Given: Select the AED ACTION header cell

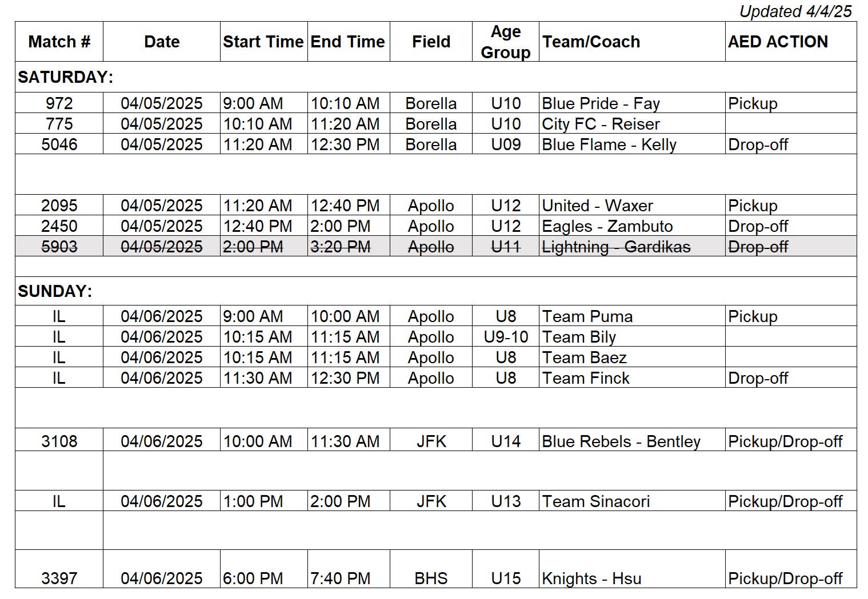Looking at the screenshot, I should click(791, 42).
